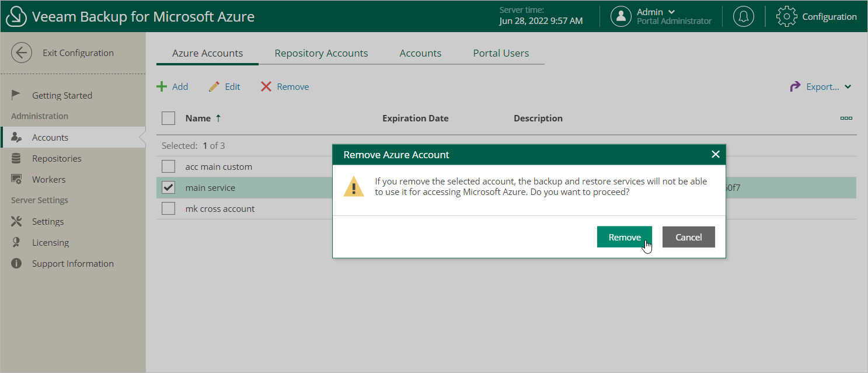Confirm with the green Remove button
Viewport: 868px width, 373px height.
click(625, 237)
